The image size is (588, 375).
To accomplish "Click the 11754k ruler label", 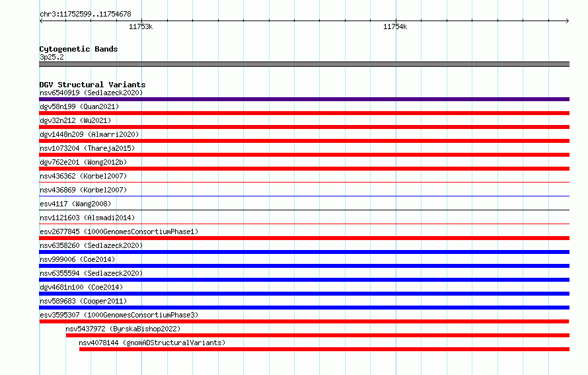I will click(395, 26).
